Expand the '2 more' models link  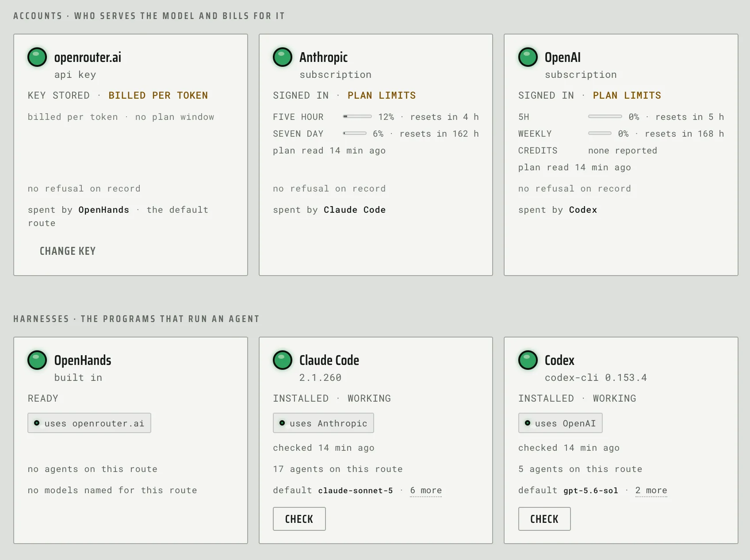click(651, 491)
